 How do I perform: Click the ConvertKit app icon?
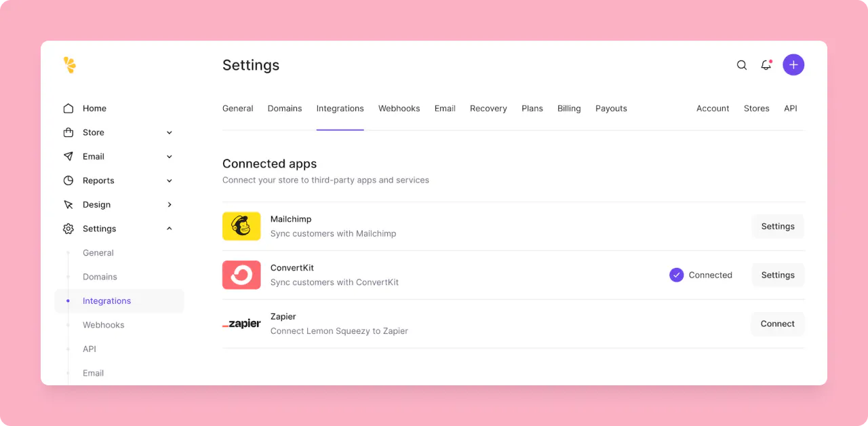(x=241, y=275)
